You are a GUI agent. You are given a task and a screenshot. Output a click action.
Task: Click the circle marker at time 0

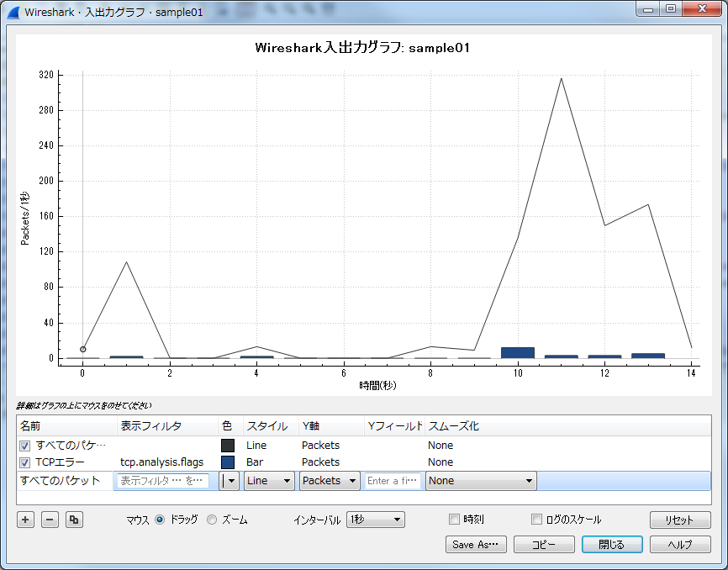(82, 349)
